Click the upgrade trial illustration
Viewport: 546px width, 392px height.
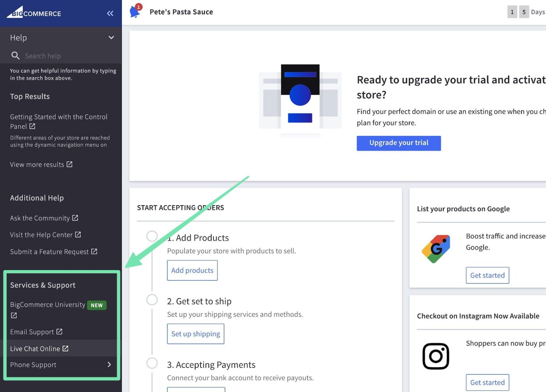(x=300, y=100)
